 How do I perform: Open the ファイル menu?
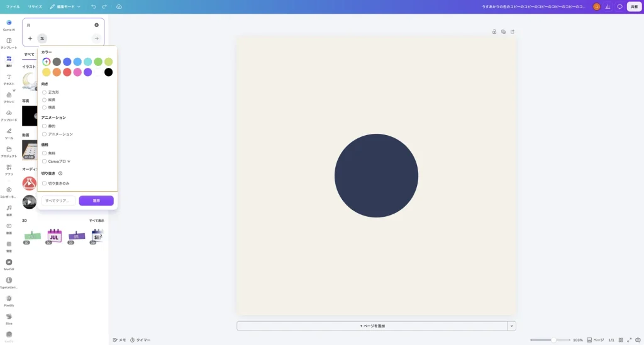point(13,6)
